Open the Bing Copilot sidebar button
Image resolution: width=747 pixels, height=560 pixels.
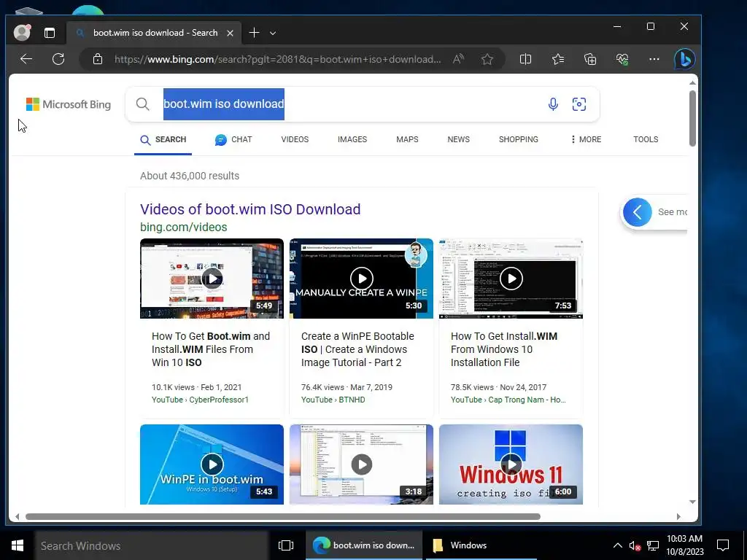pyautogui.click(x=684, y=60)
